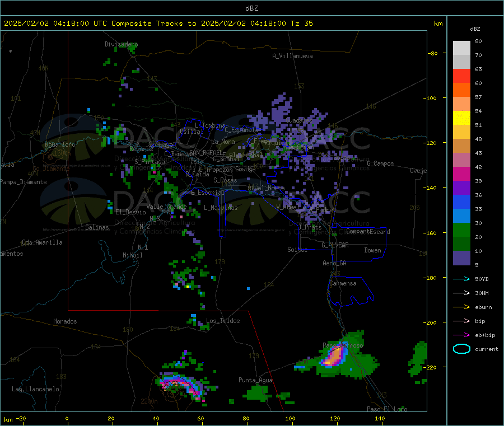Click the Soitue map label
504x426 pixels.
(x=297, y=250)
